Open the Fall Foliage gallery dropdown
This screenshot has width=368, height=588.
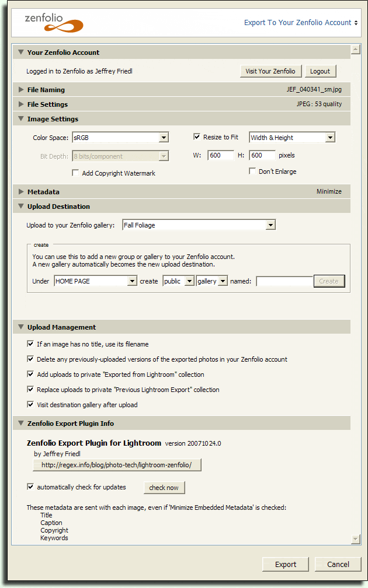[x=199, y=225]
